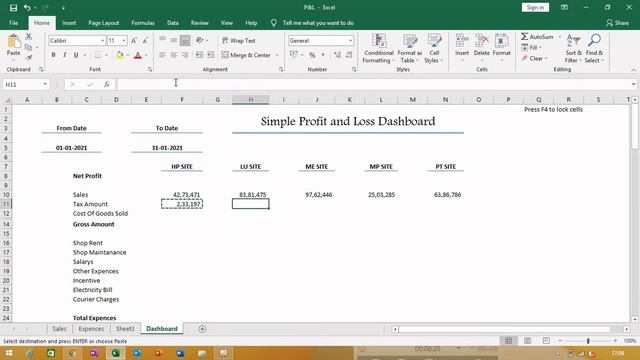The image size is (640, 360).
Task: Open Find & Select magnifier tool
Action: 594,49
